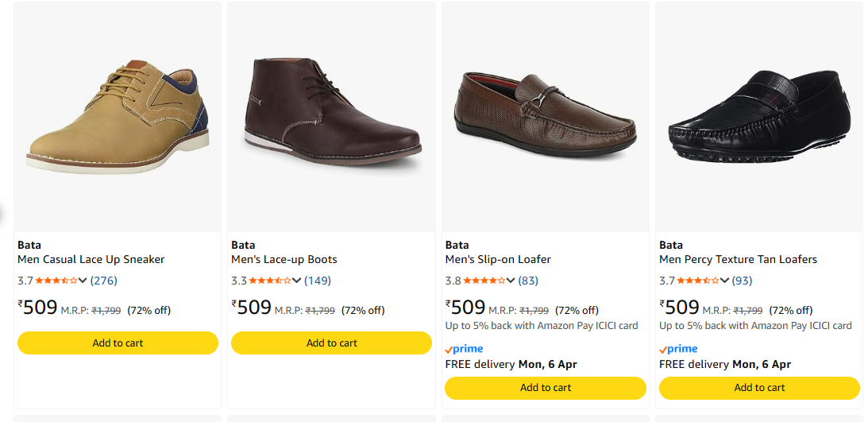Image resolution: width=868 pixels, height=422 pixels.
Task: Expand rating chevron for Men's Lace-up Boots
Action: [297, 281]
